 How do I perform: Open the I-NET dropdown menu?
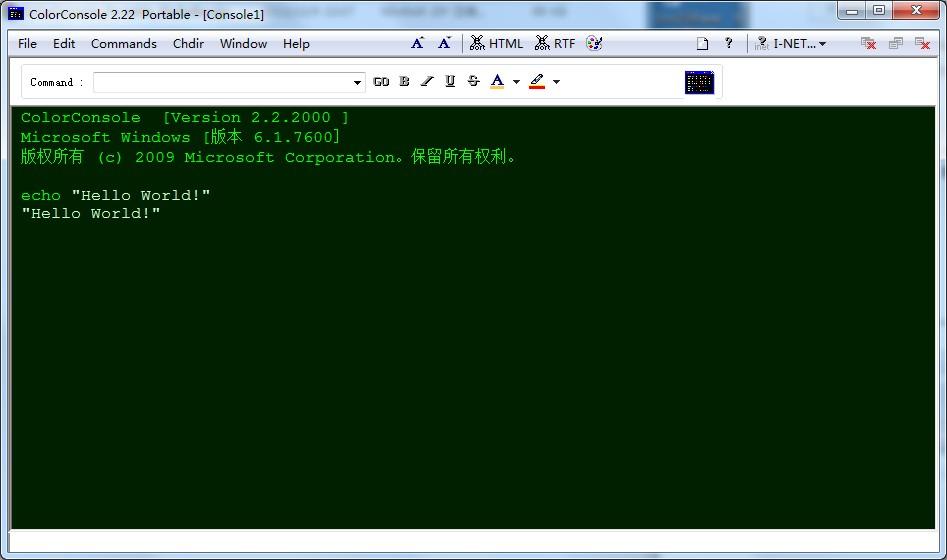pos(790,43)
